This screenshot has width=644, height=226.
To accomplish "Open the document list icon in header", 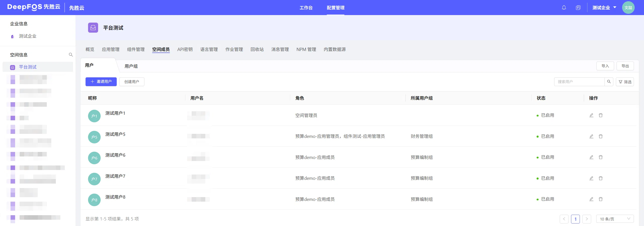I will click(x=578, y=8).
